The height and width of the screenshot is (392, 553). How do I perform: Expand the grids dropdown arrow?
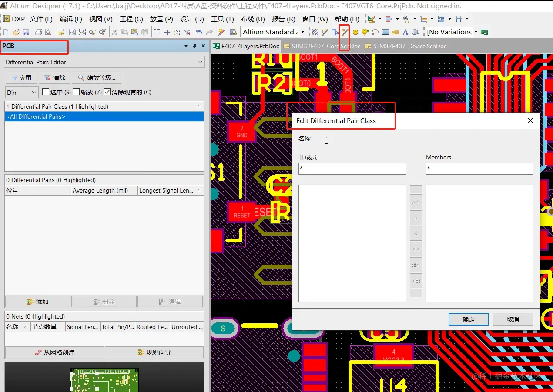click(467, 19)
